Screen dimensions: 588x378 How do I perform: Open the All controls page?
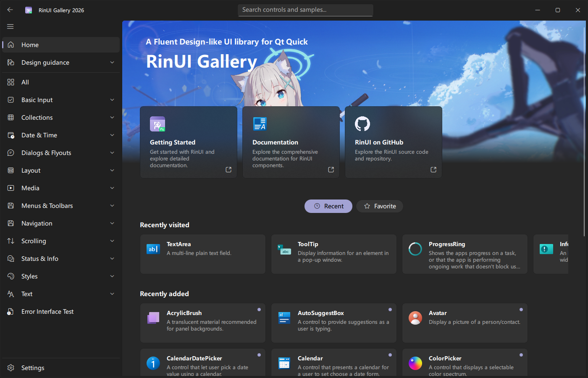pos(61,82)
